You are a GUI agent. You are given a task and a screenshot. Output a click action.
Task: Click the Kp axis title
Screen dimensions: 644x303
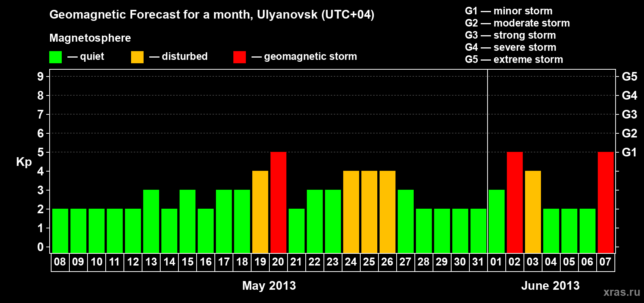(x=24, y=162)
